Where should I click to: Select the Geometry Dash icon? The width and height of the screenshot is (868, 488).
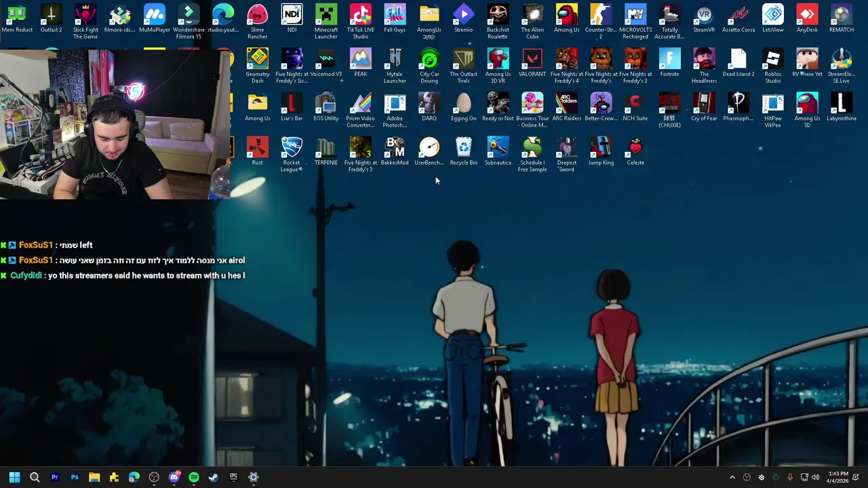[257, 66]
